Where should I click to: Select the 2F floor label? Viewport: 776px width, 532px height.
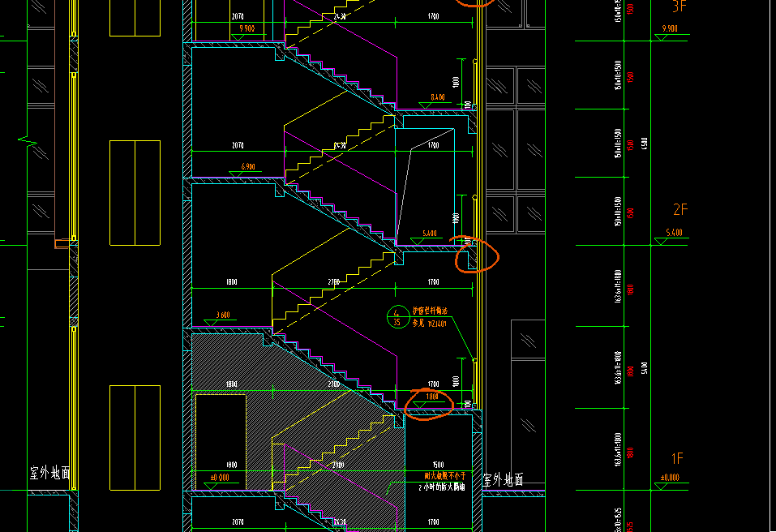(x=680, y=210)
